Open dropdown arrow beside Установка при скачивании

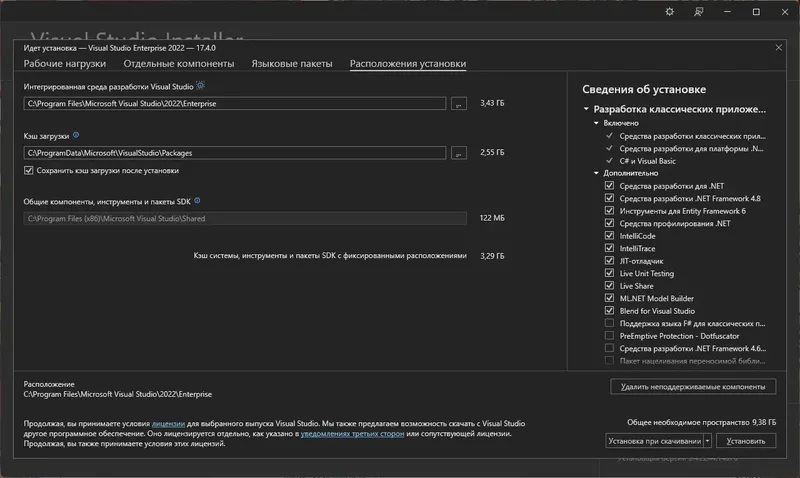pyautogui.click(x=707, y=440)
